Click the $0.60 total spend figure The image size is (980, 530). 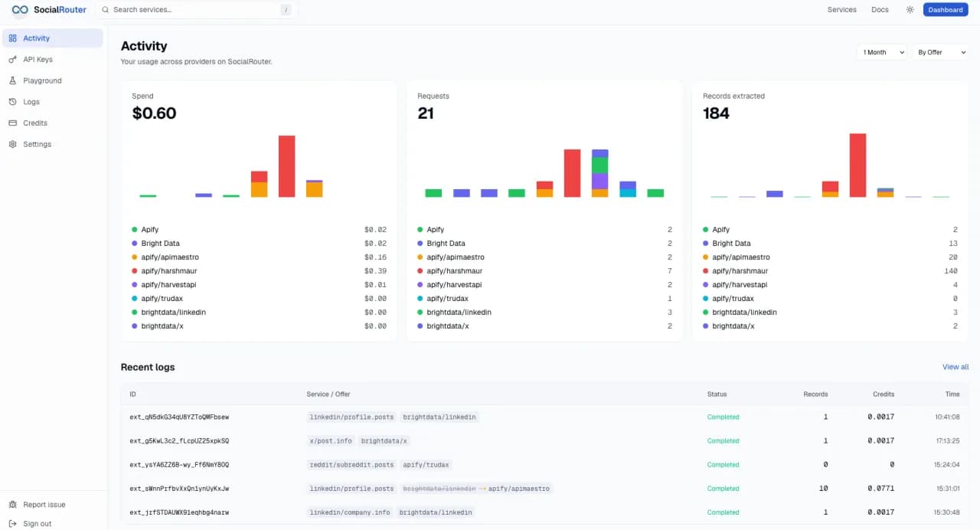click(154, 113)
